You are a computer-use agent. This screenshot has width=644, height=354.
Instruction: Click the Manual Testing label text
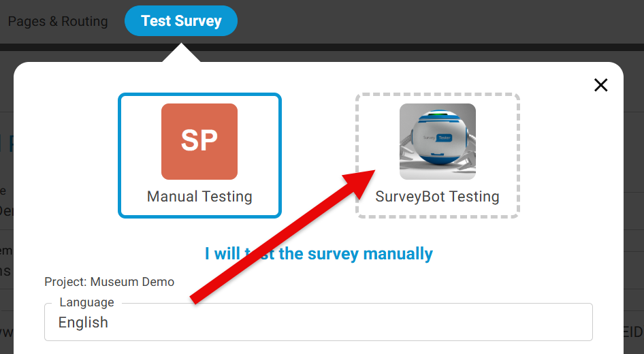pos(199,197)
